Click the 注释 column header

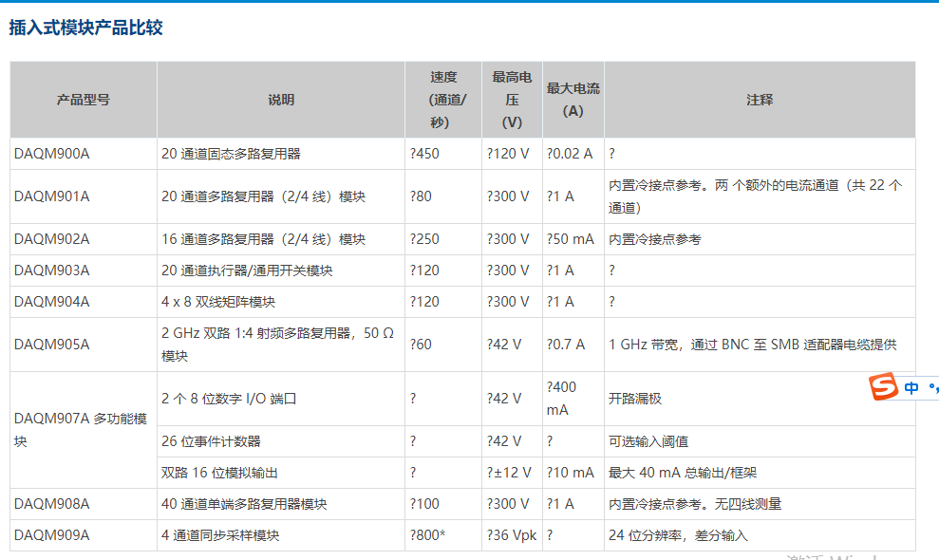tap(756, 99)
